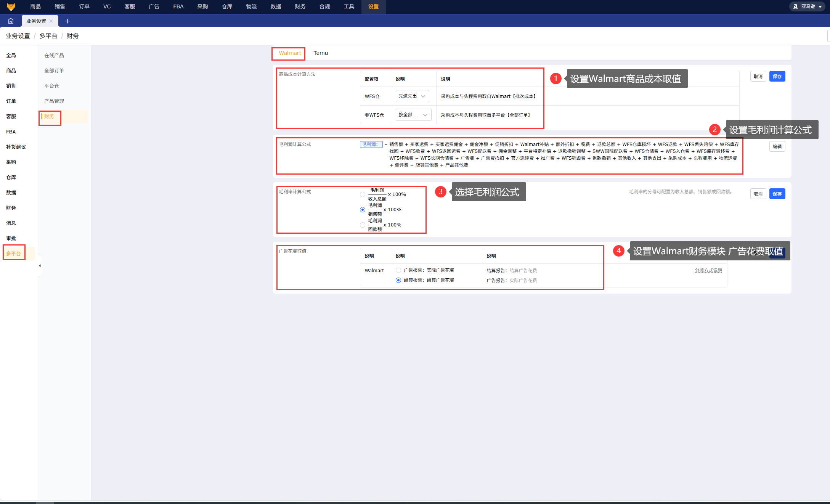Viewport: 830px width, 504px height.
Task: Select 审批 in the settings sidebar
Action: point(11,238)
